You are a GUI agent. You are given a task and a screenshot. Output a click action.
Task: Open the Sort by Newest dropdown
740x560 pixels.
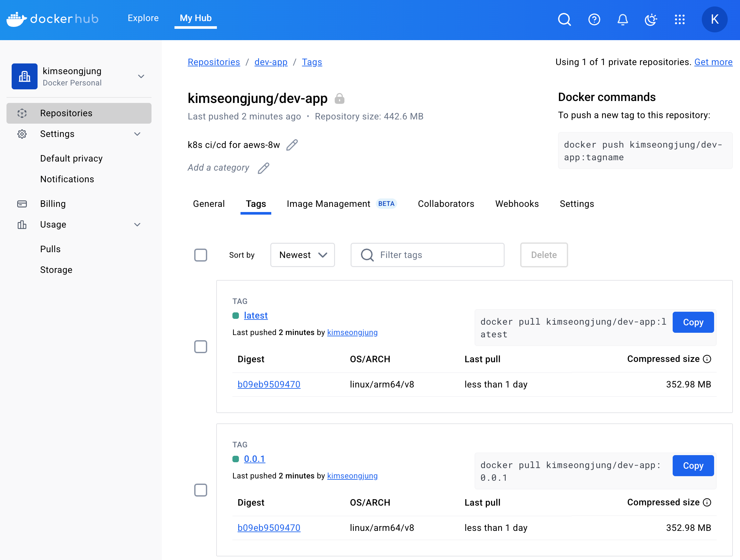pyautogui.click(x=302, y=255)
